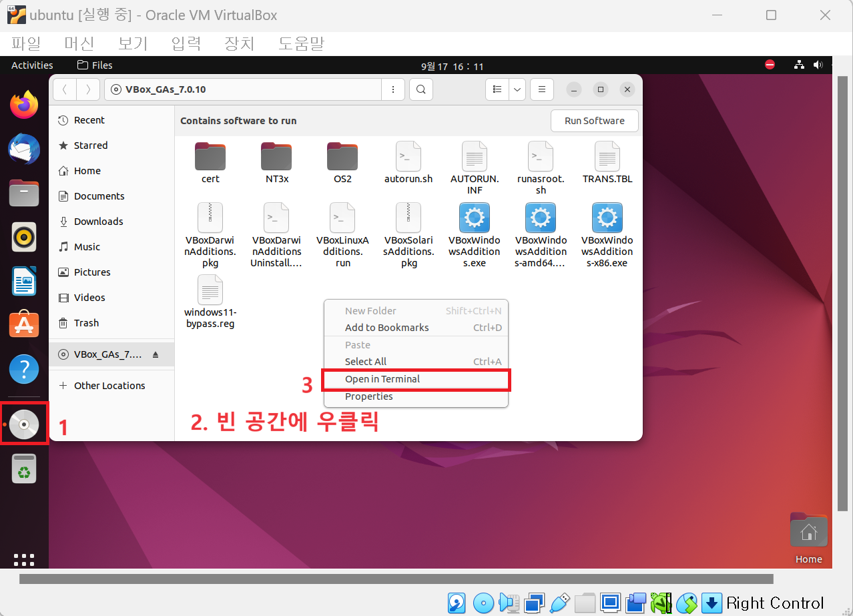Screen dimensions: 853x616
Task: Launch Rhythmbox music player from the dock
Action: [x=24, y=237]
